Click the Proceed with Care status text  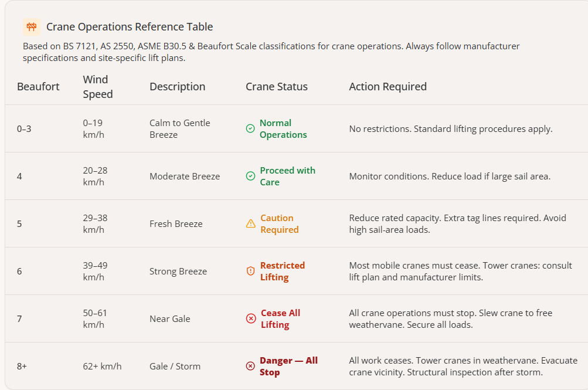point(288,177)
